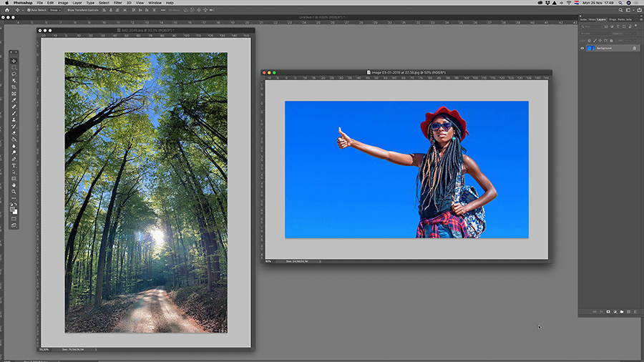The width and height of the screenshot is (644, 362).
Task: Switch to the Paths panel tab
Action: tap(621, 19)
